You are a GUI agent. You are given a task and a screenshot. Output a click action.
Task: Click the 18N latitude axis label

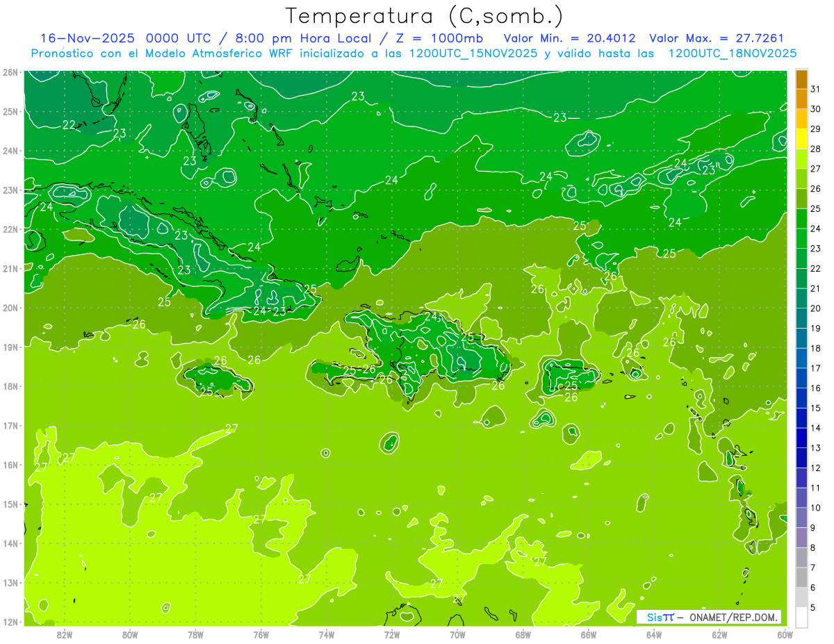10,386
